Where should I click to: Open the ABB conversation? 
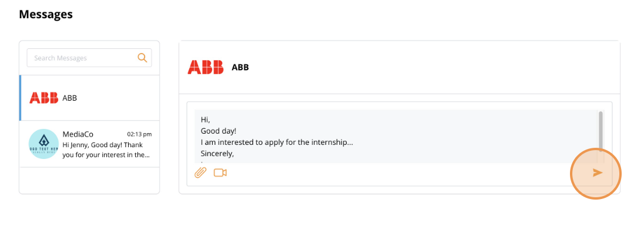[x=89, y=98]
